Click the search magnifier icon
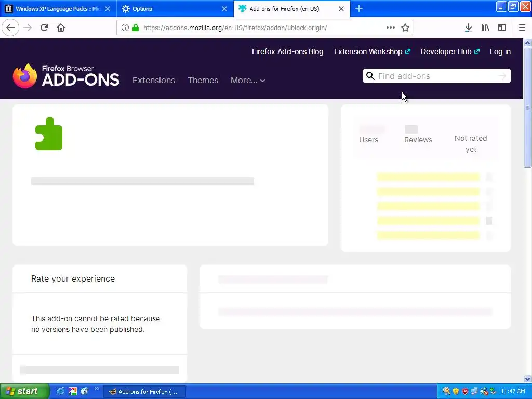The height and width of the screenshot is (399, 532). tap(370, 76)
